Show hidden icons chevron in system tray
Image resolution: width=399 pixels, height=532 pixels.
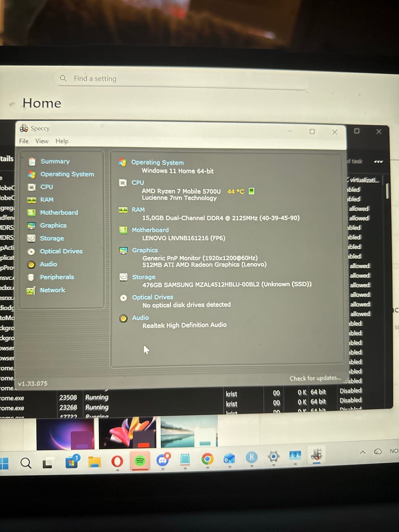tap(362, 452)
